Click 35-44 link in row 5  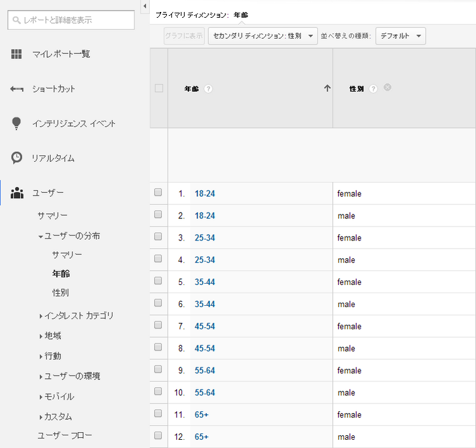tap(205, 282)
